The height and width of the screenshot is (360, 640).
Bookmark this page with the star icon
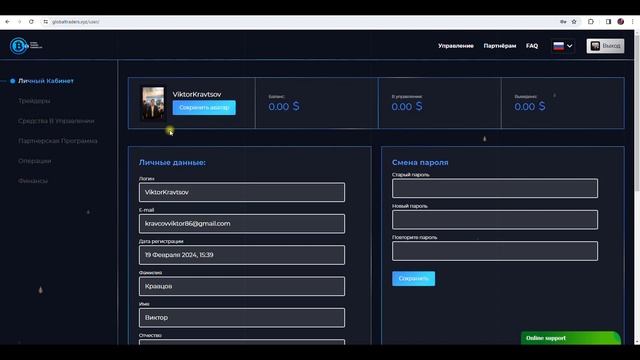[574, 22]
